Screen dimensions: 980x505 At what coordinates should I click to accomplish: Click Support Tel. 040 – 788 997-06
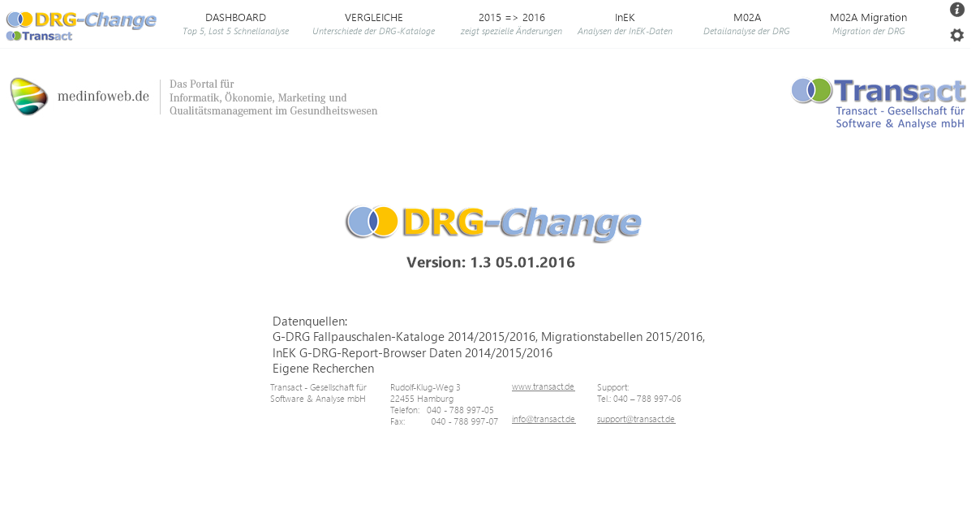click(x=639, y=399)
